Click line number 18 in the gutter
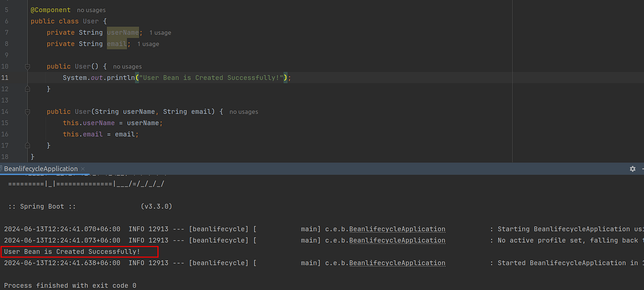This screenshot has width=644, height=290. click(6, 156)
